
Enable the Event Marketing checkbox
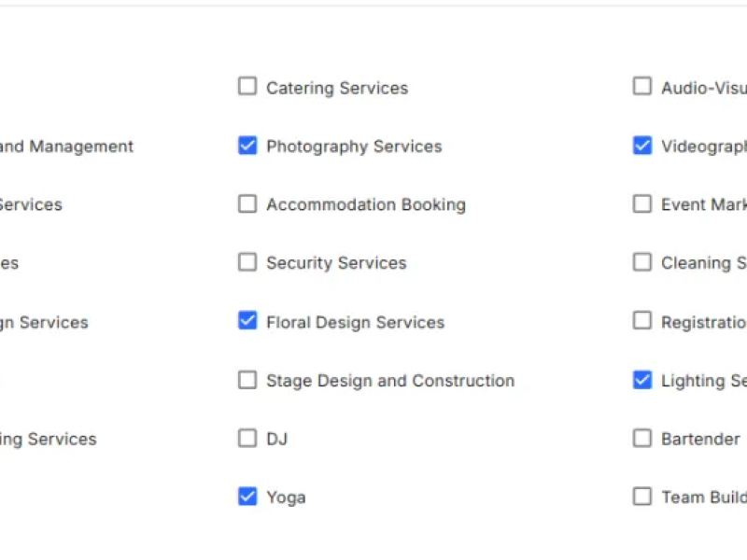642,204
